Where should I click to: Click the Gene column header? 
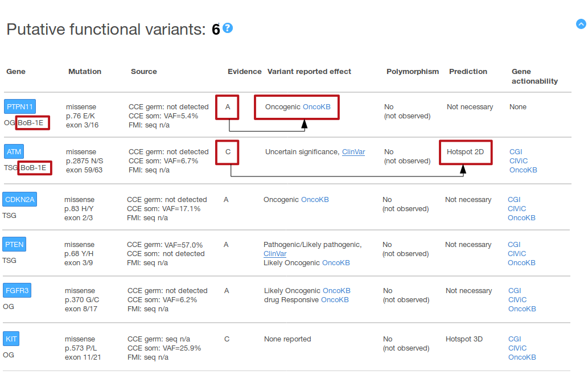(x=16, y=72)
